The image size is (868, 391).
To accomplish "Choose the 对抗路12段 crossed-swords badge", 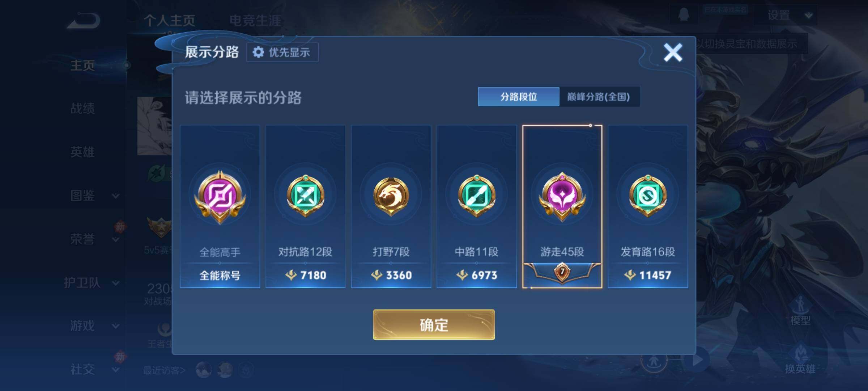I will click(306, 196).
